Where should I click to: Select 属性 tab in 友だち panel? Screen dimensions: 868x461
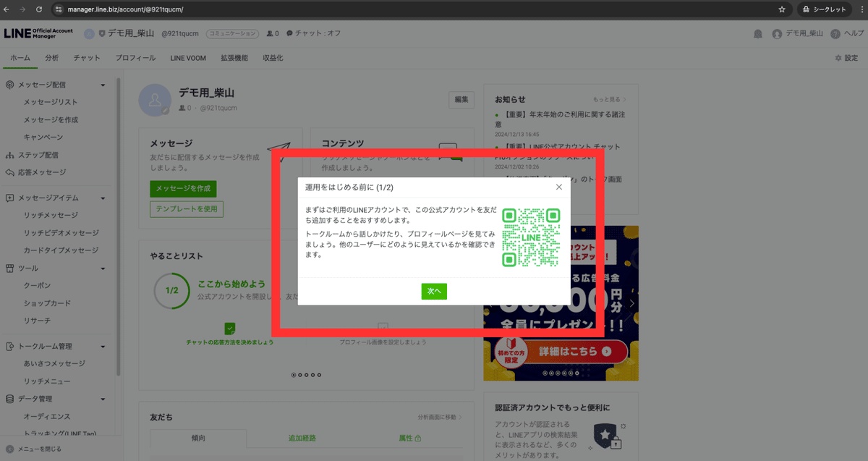click(x=410, y=439)
